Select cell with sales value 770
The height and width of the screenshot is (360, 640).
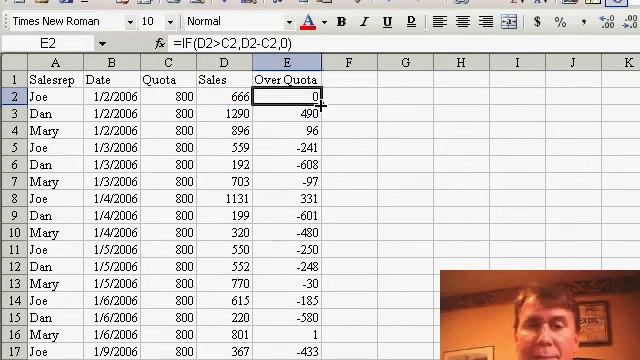(224, 284)
